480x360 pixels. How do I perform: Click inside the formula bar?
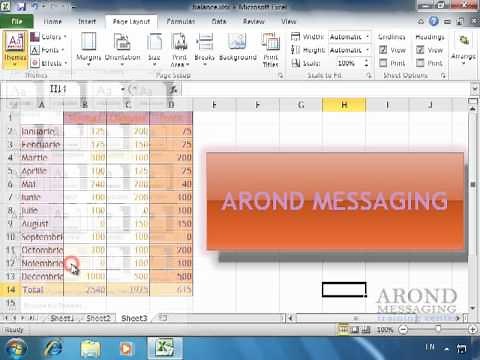point(325,89)
